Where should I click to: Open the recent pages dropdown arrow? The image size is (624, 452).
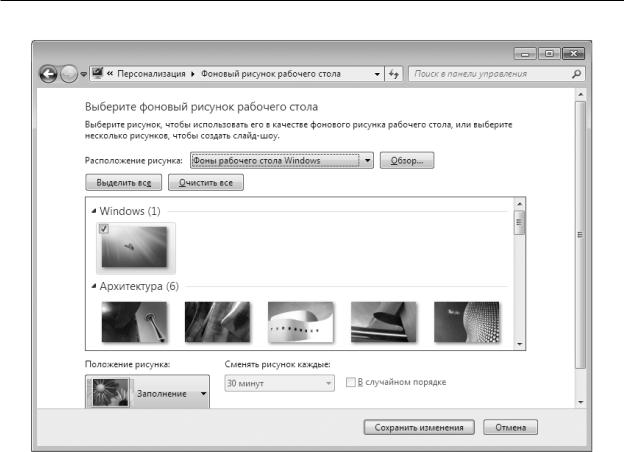(x=84, y=74)
